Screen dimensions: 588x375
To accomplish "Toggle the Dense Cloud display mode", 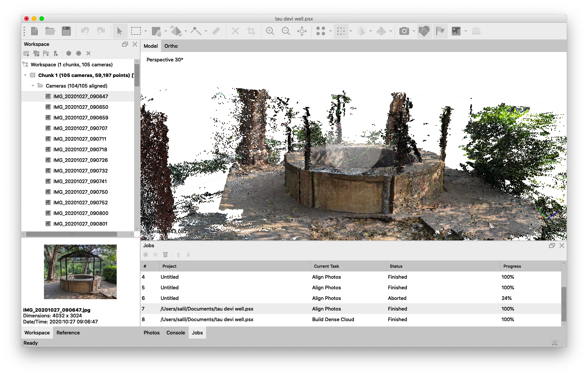I will pos(341,31).
